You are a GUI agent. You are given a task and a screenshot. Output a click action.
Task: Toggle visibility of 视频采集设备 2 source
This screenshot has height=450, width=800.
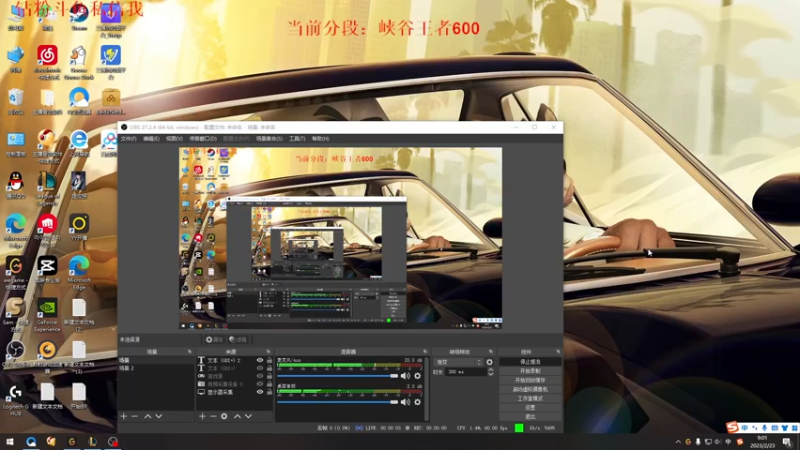(x=260, y=384)
